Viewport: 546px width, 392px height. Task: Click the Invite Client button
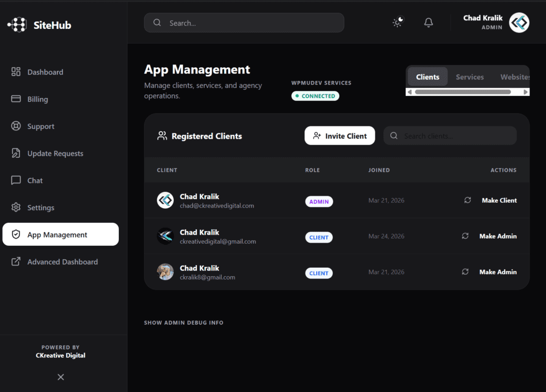[340, 136]
